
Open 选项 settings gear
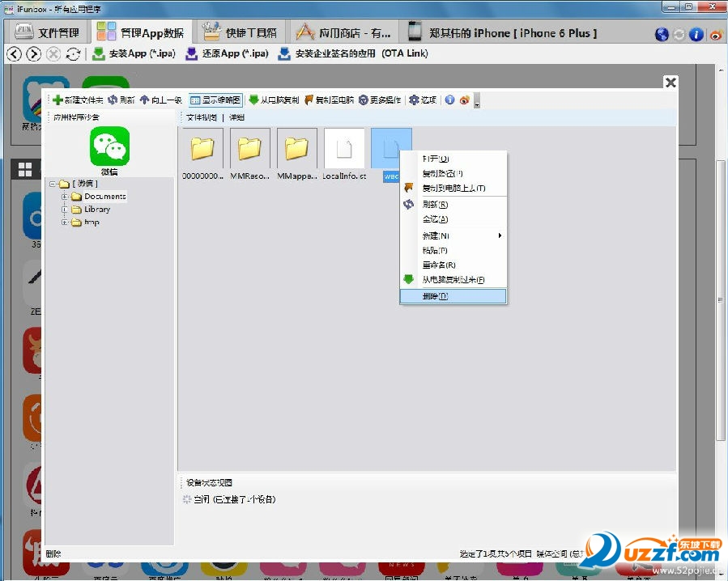(x=423, y=100)
